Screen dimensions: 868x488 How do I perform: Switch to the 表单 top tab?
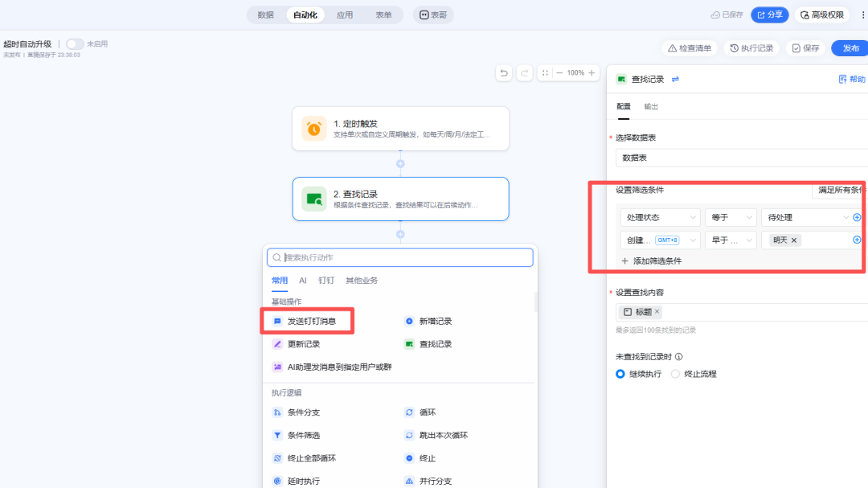pos(383,15)
